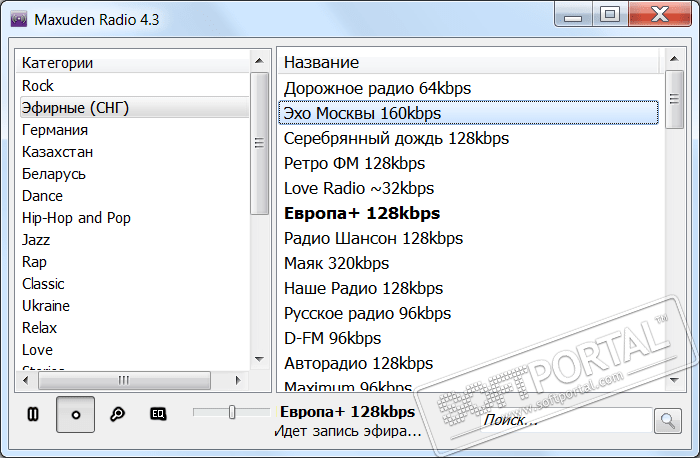700x458 pixels.
Task: Select the Казахстан category
Action: 134,152
